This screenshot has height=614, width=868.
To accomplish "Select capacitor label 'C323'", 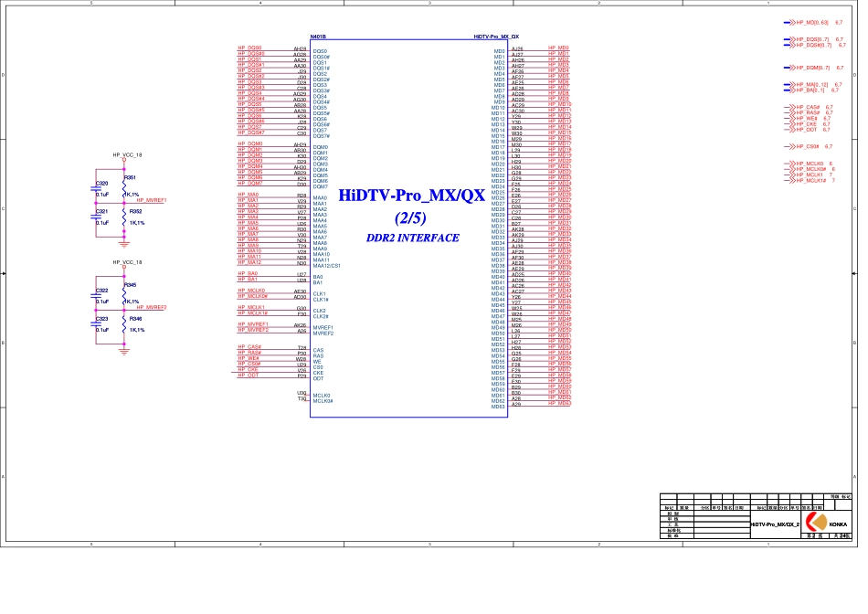I will click(x=101, y=319).
